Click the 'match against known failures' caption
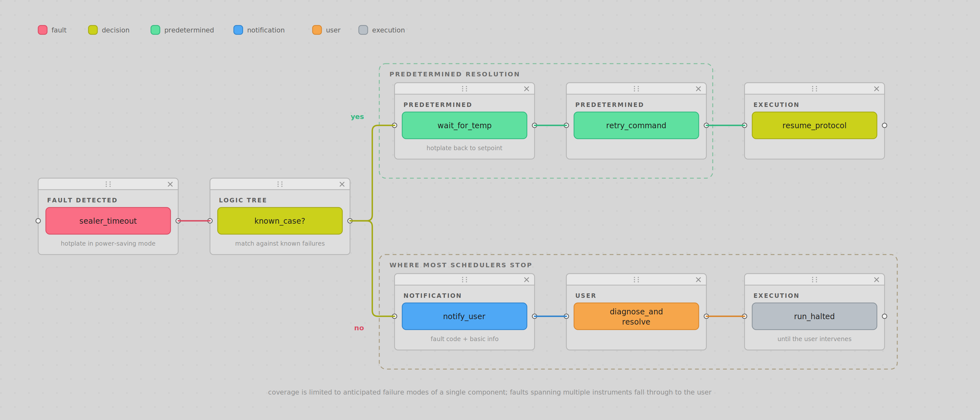Image resolution: width=980 pixels, height=420 pixels. coord(280,243)
